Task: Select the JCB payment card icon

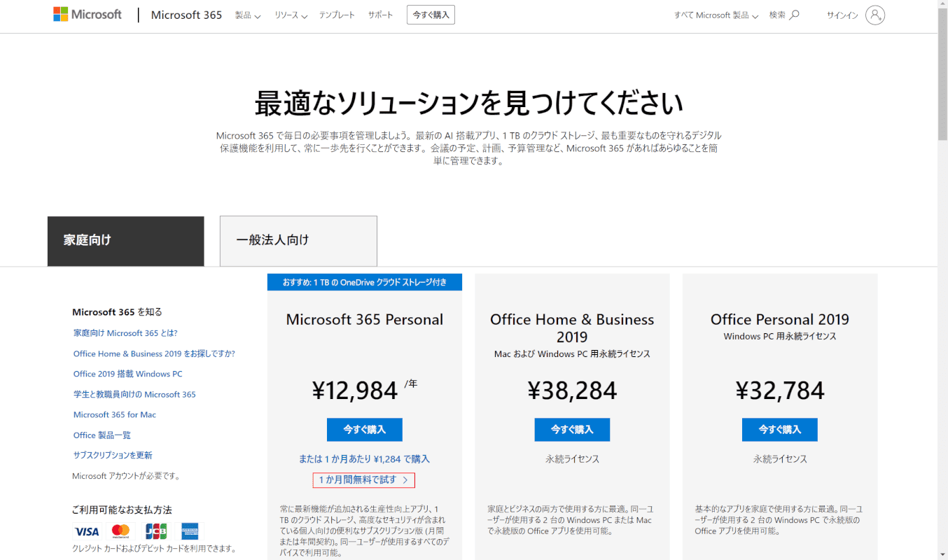Action: pos(156,531)
